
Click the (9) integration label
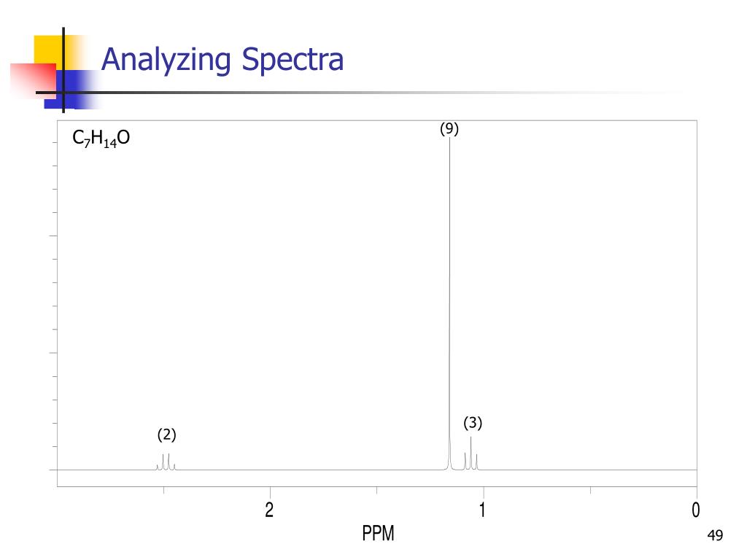click(x=449, y=129)
